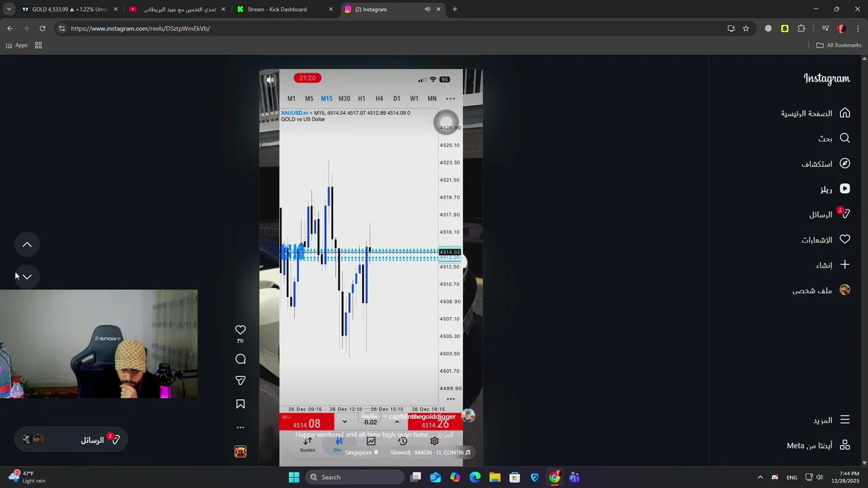Open media controls music icon

click(x=825, y=28)
